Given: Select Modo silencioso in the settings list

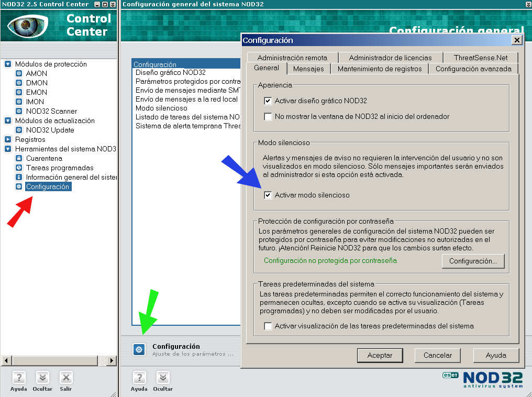Looking at the screenshot, I should tap(161, 108).
